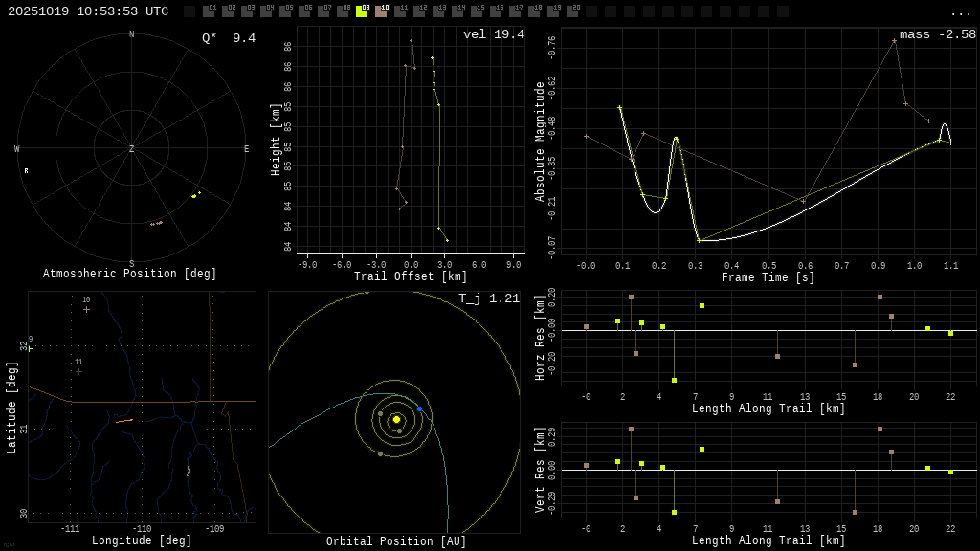Click the white light-curve peak near 1.0 s
This screenshot has height=551, width=980.
click(x=945, y=124)
